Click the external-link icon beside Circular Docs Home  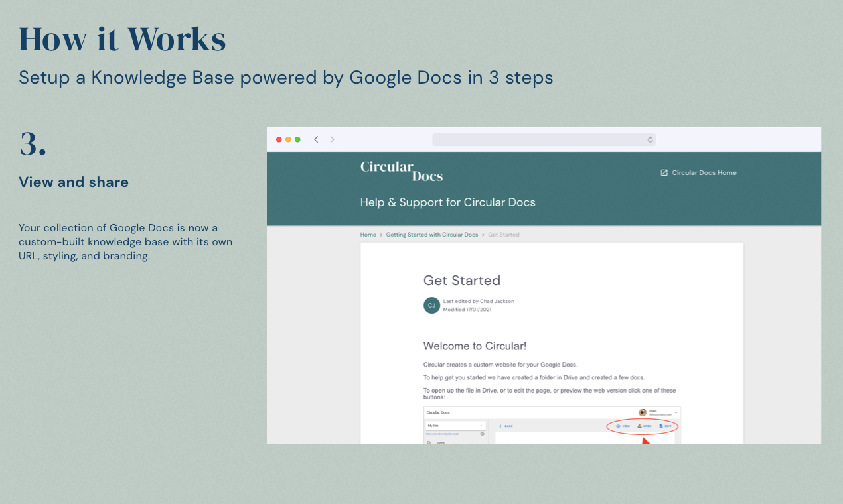point(664,172)
